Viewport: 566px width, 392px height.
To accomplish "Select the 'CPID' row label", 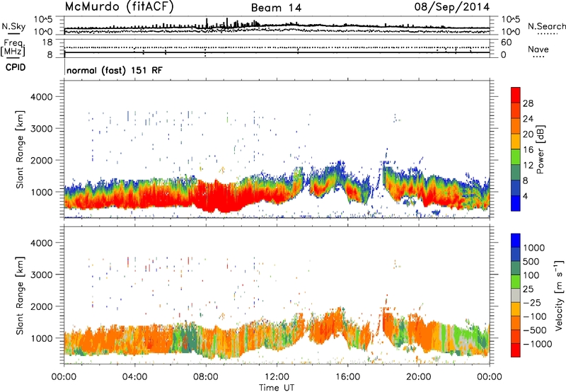I will [x=16, y=67].
